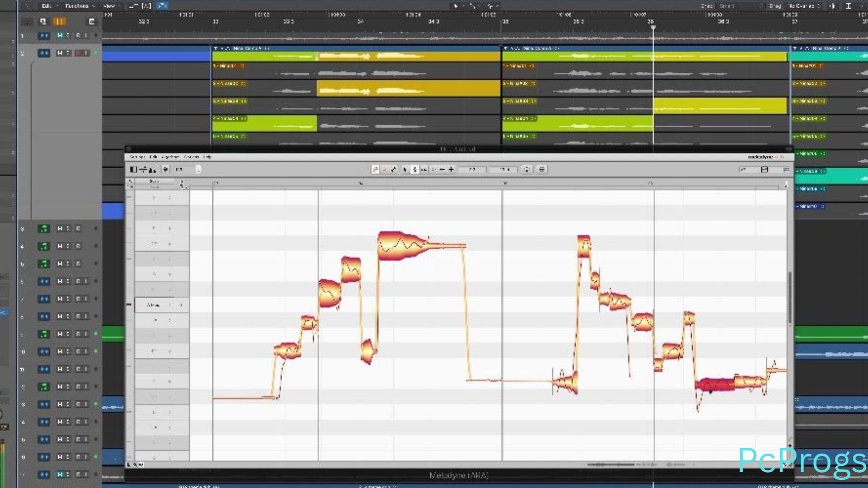Click the green instrument icon of track 12
The width and height of the screenshot is (868, 488).
(44, 387)
